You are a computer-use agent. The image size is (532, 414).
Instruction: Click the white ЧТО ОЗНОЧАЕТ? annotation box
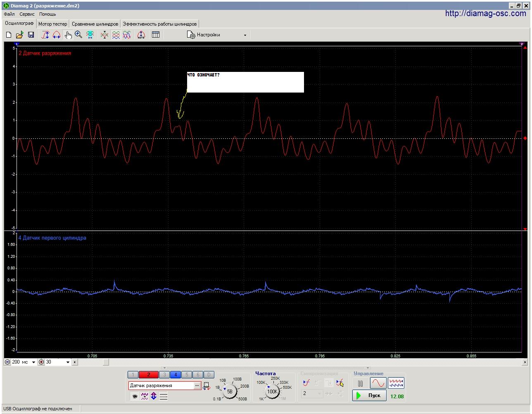[x=245, y=82]
